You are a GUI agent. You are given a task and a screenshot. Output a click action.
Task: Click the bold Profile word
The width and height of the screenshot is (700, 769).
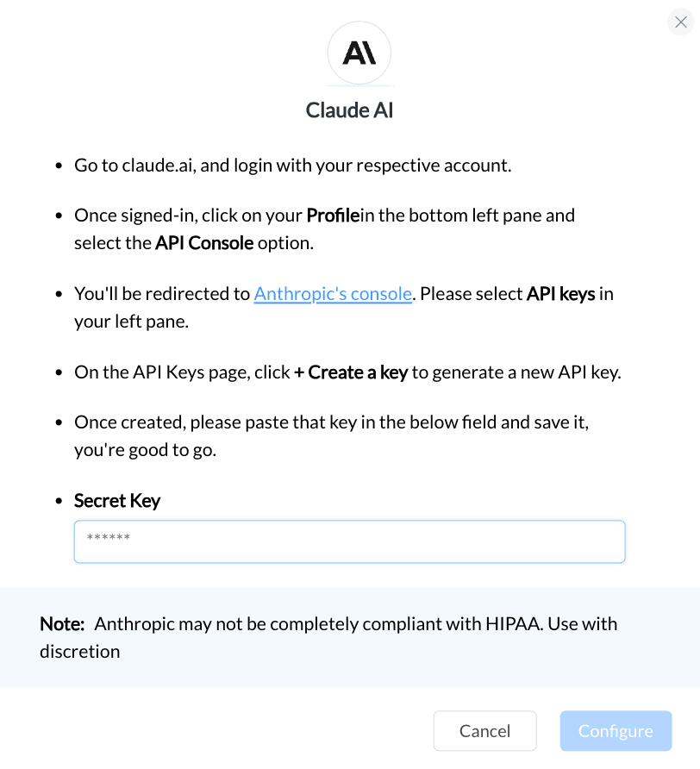click(333, 216)
